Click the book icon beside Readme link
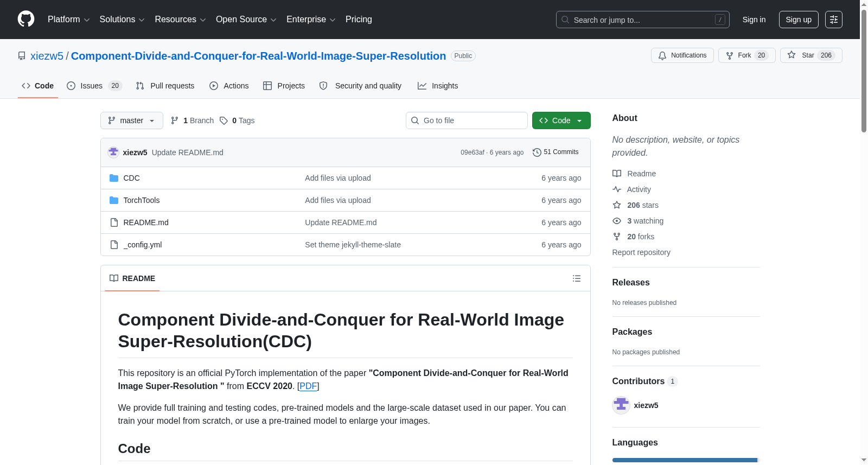868x465 pixels. pos(617,174)
